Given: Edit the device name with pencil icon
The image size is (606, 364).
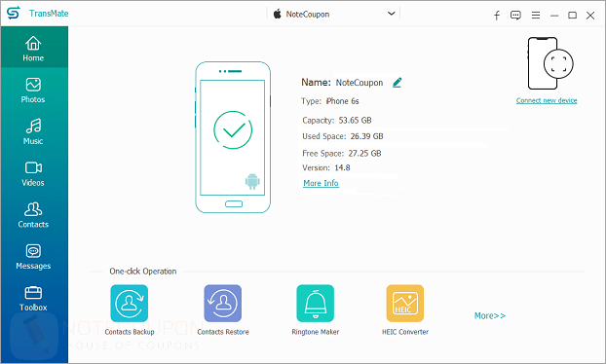Looking at the screenshot, I should [398, 82].
